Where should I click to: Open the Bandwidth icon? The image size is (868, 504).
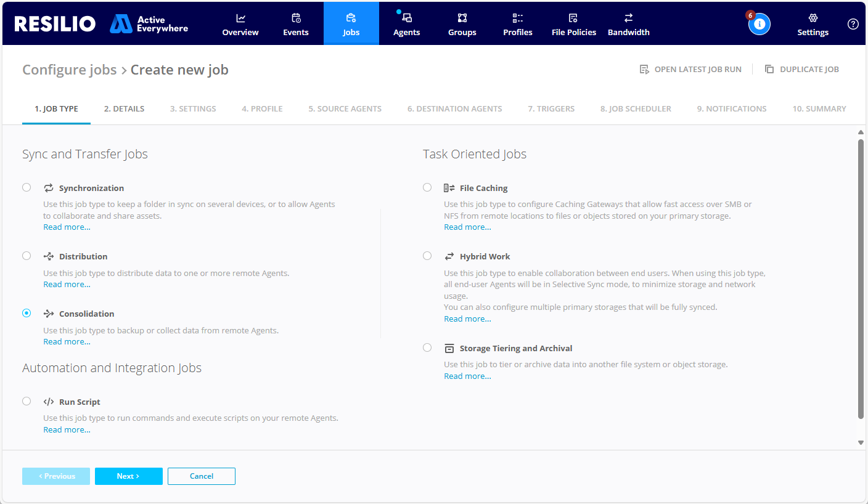coord(628,18)
